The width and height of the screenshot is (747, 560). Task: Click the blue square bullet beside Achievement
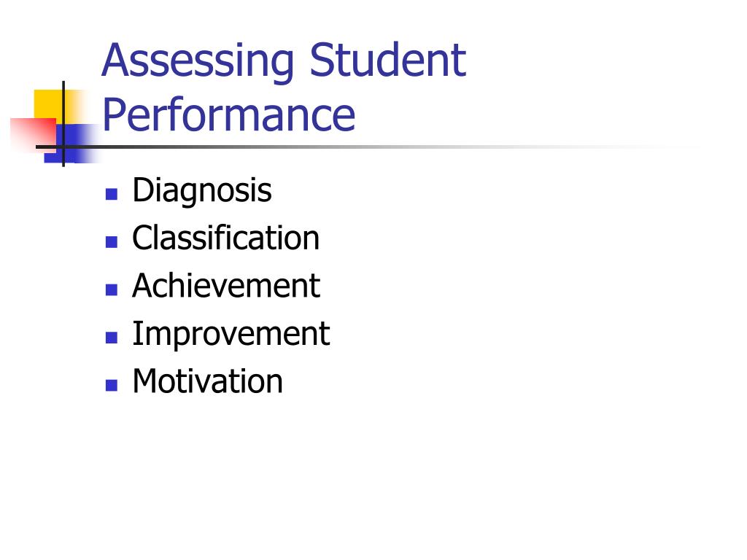[112, 289]
